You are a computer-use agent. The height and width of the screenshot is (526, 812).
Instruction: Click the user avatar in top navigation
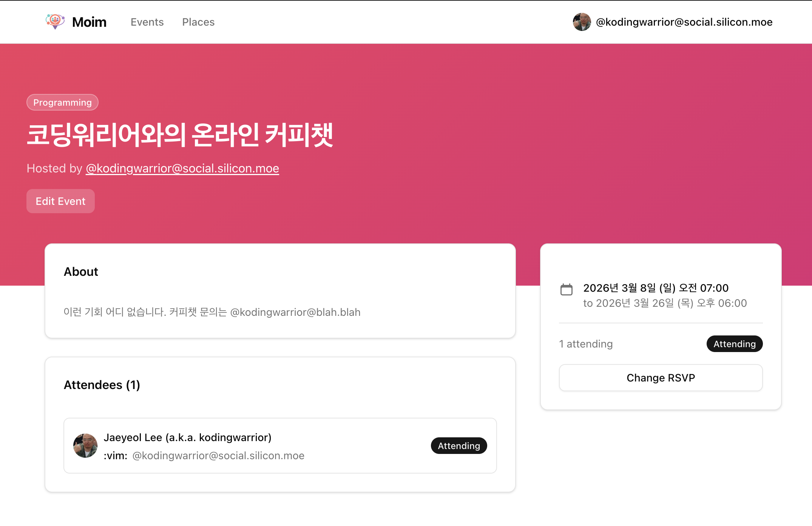click(x=582, y=22)
